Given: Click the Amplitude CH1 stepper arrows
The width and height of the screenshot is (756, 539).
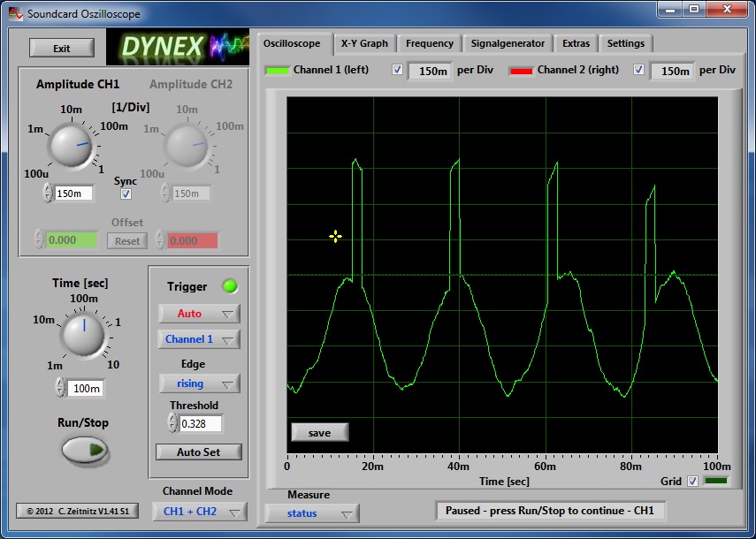Looking at the screenshot, I should tap(47, 193).
